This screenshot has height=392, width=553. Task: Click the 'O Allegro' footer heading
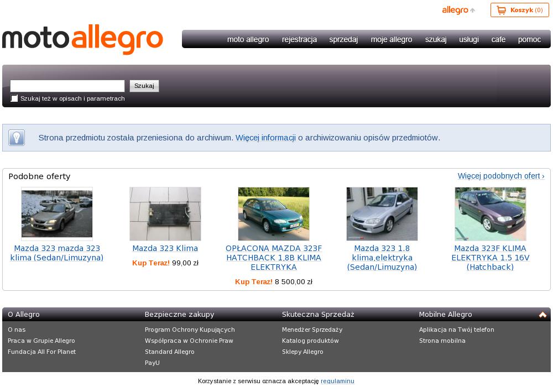24,314
